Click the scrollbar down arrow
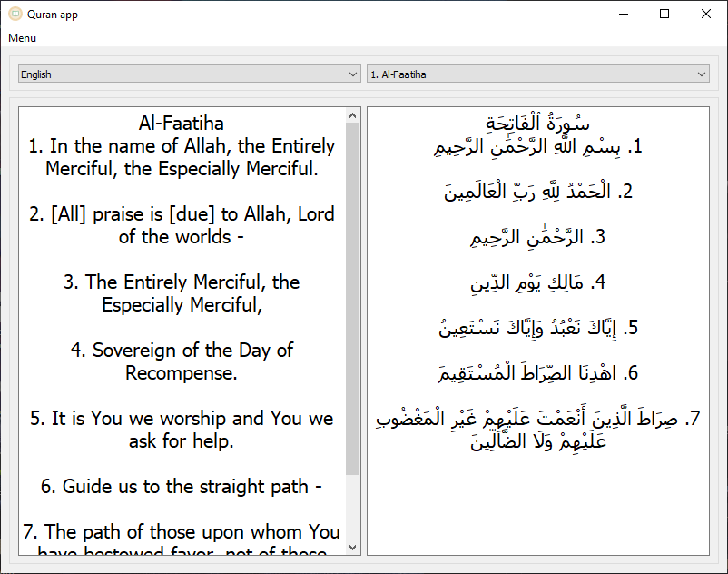The image size is (728, 574). pyautogui.click(x=353, y=544)
